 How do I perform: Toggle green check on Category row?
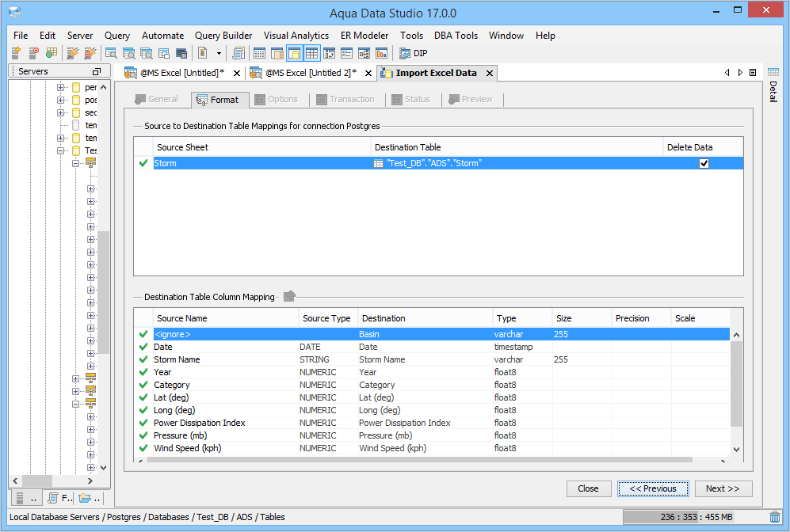pos(143,385)
